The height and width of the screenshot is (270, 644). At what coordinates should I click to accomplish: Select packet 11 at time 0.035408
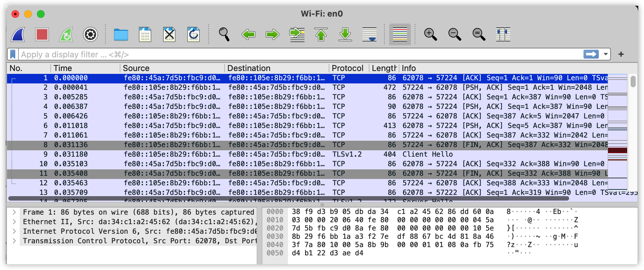click(307, 173)
